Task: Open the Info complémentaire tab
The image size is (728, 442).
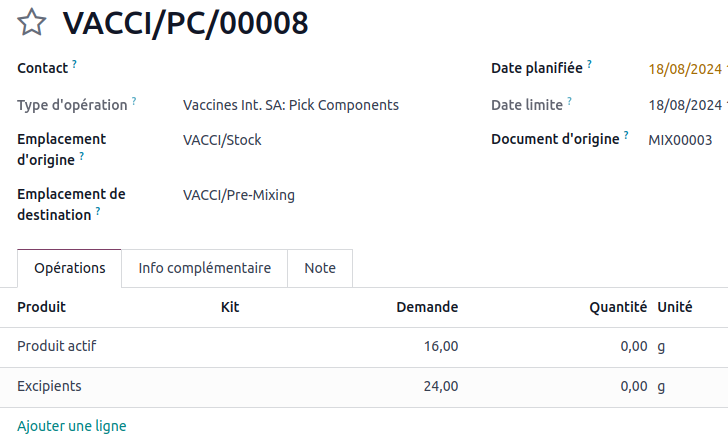Action: 205,268
